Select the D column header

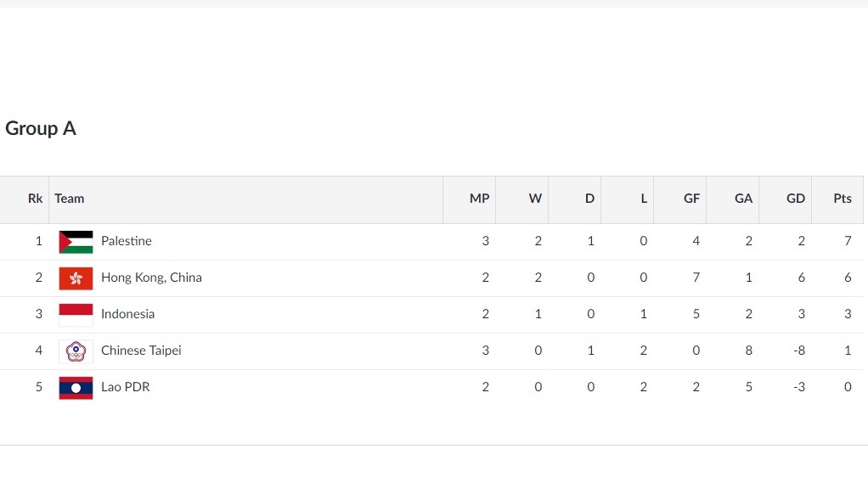(x=589, y=199)
